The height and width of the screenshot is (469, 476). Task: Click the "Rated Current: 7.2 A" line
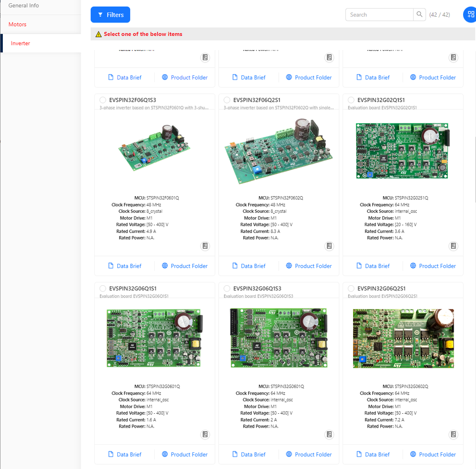coord(385,419)
